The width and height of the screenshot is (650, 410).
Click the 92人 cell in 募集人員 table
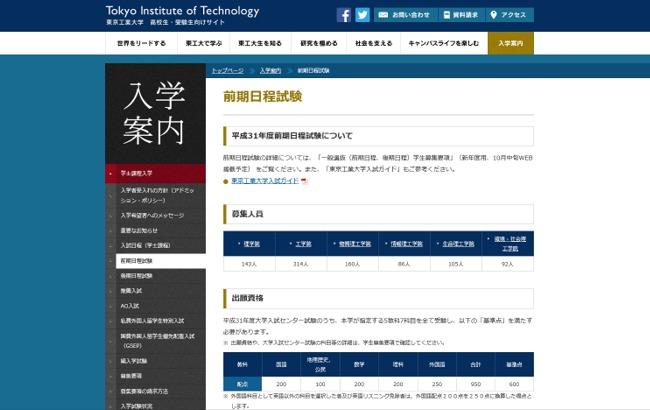[x=507, y=264]
